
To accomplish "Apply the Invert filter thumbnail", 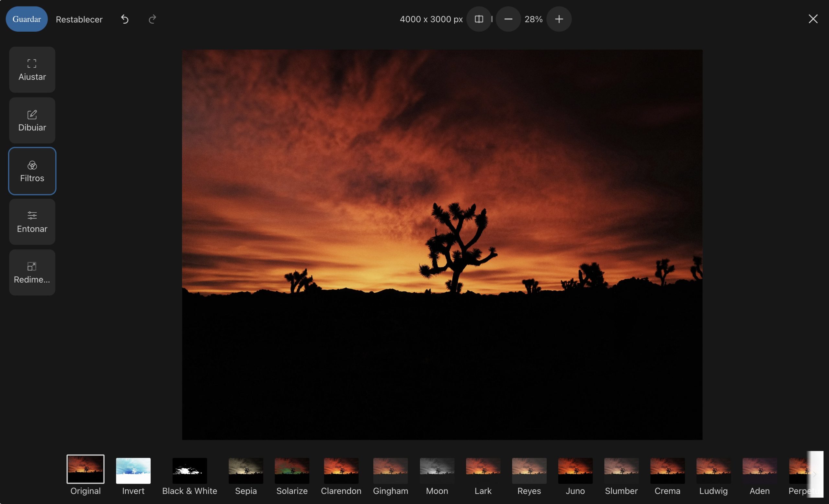I will [133, 470].
